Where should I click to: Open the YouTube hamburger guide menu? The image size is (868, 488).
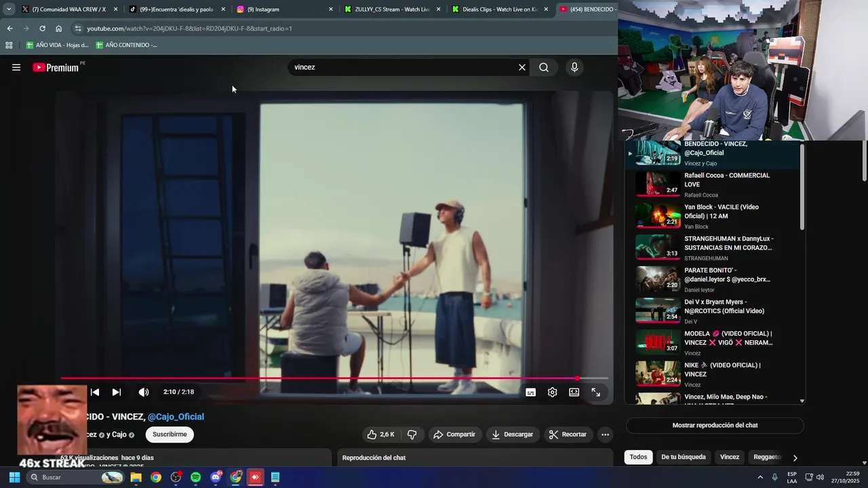coord(16,67)
